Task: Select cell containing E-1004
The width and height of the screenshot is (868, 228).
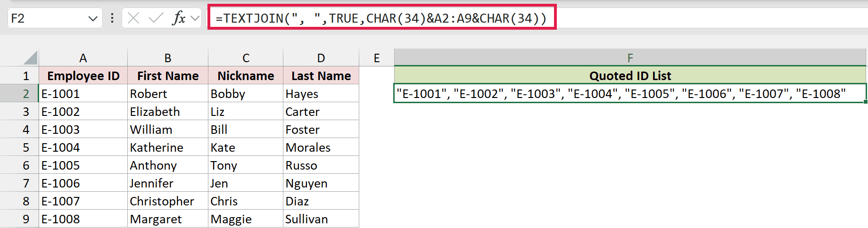Action: [83, 147]
